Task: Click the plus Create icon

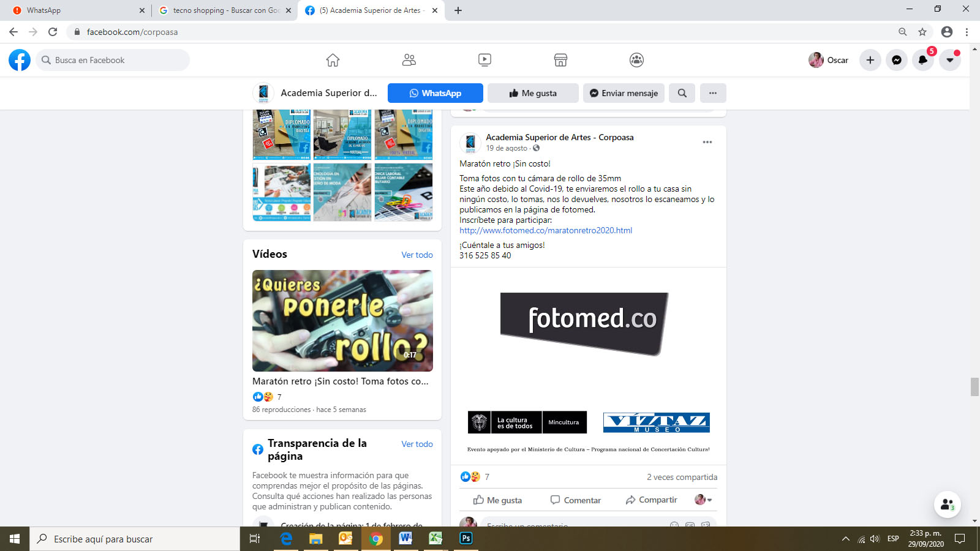Action: (870, 60)
